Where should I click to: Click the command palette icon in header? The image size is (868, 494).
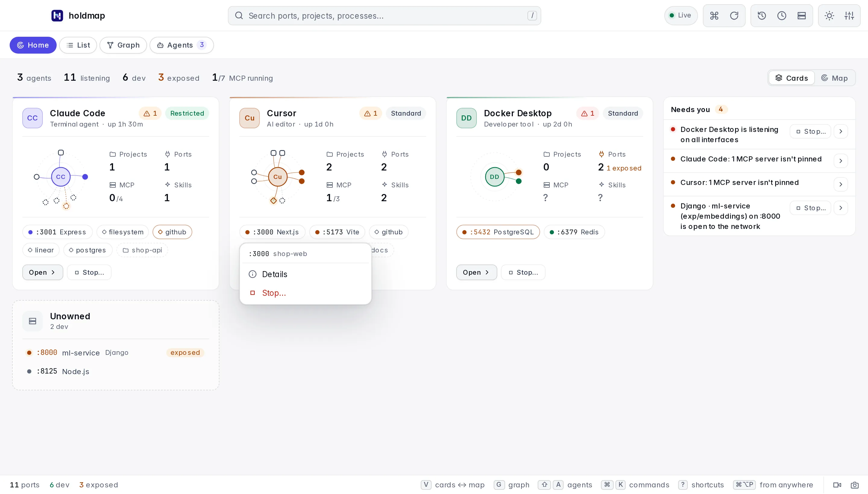[x=714, y=16]
